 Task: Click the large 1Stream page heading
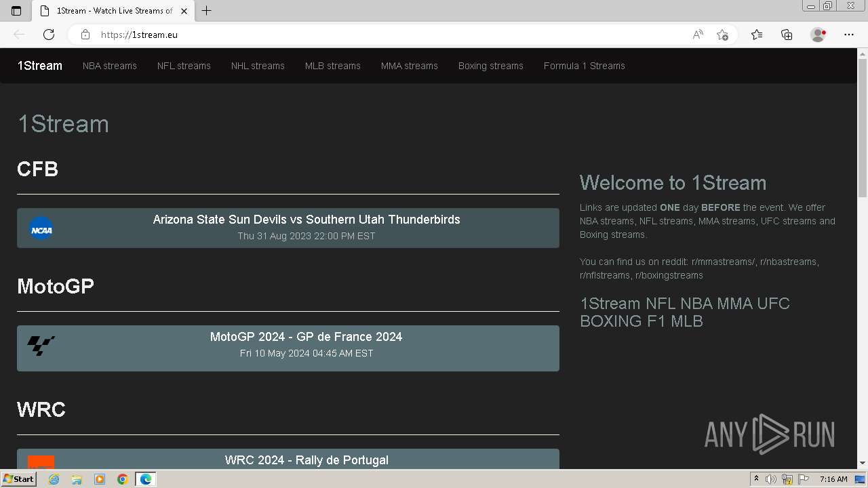point(63,124)
